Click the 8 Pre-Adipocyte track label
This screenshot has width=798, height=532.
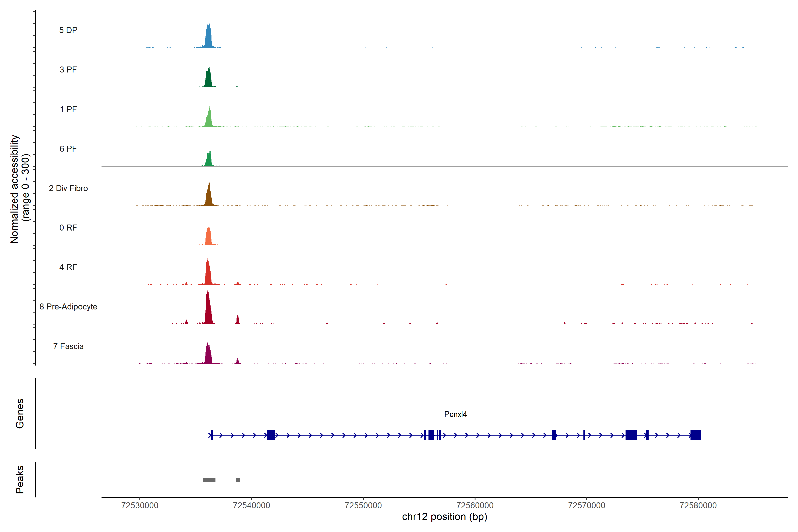68,307
